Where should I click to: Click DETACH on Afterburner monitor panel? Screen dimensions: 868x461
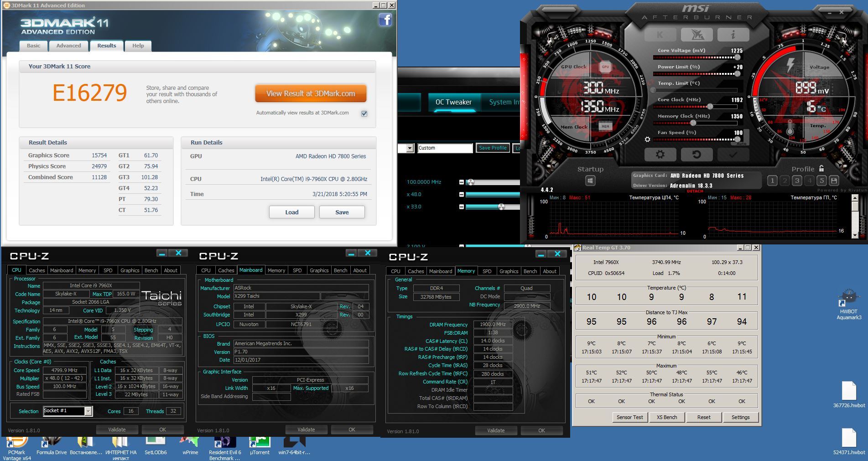coord(695,192)
